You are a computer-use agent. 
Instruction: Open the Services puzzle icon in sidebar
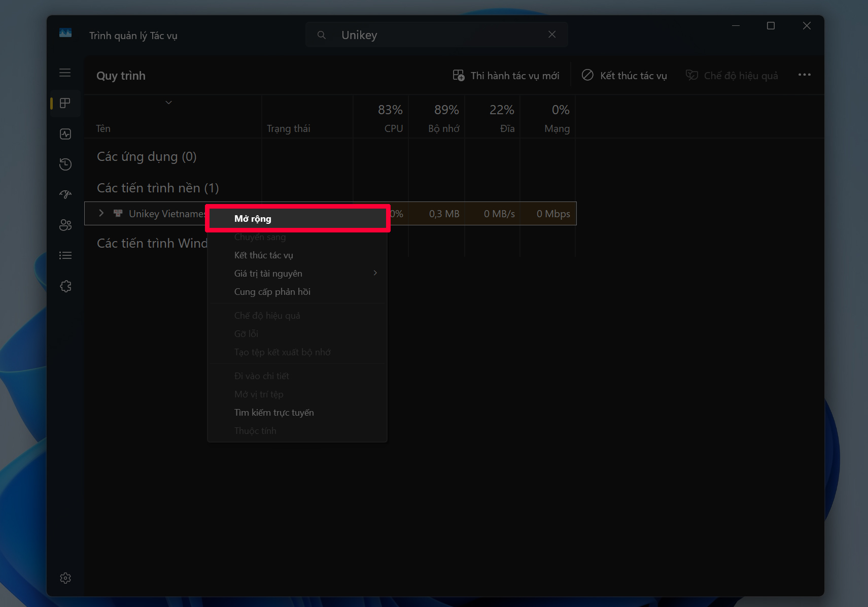tap(65, 286)
